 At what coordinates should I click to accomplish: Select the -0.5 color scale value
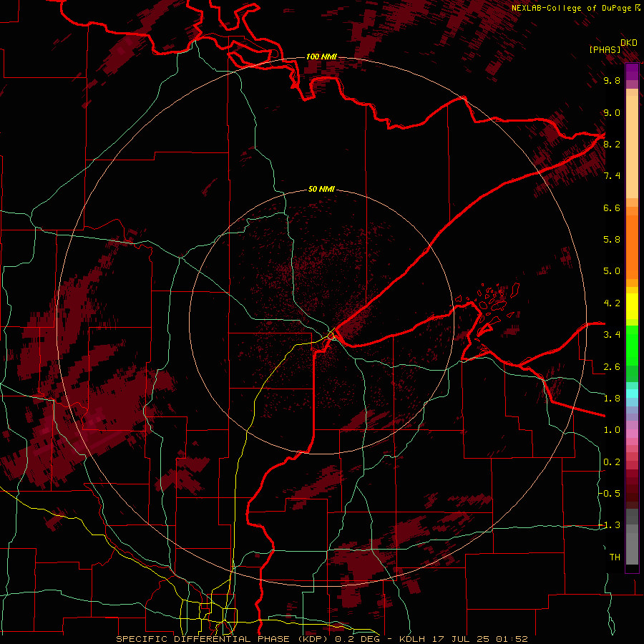tap(610, 494)
